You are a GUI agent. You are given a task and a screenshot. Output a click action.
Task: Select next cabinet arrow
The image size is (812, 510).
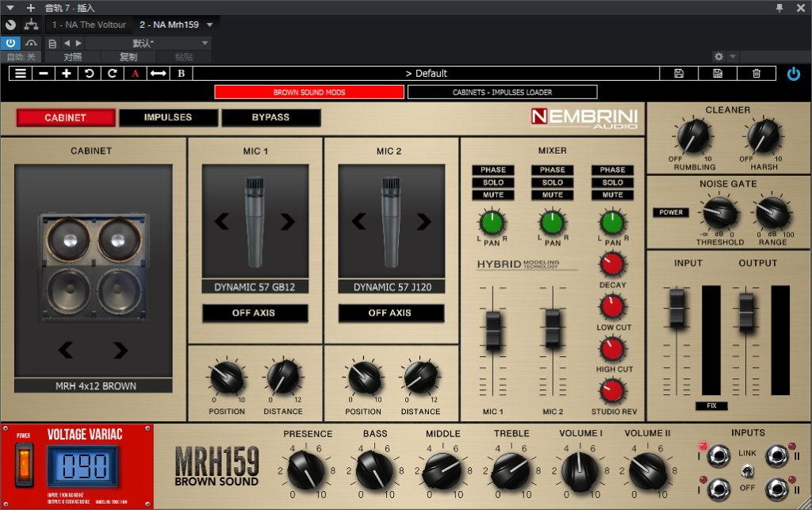(121, 350)
